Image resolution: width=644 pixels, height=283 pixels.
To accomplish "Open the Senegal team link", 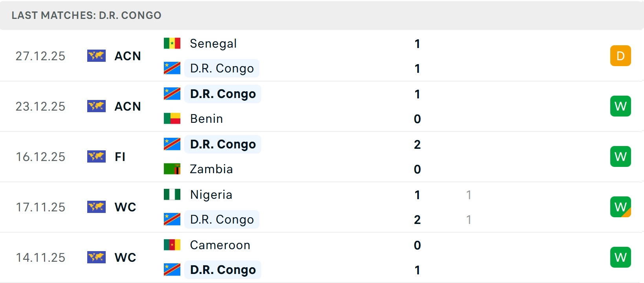I will 213,43.
